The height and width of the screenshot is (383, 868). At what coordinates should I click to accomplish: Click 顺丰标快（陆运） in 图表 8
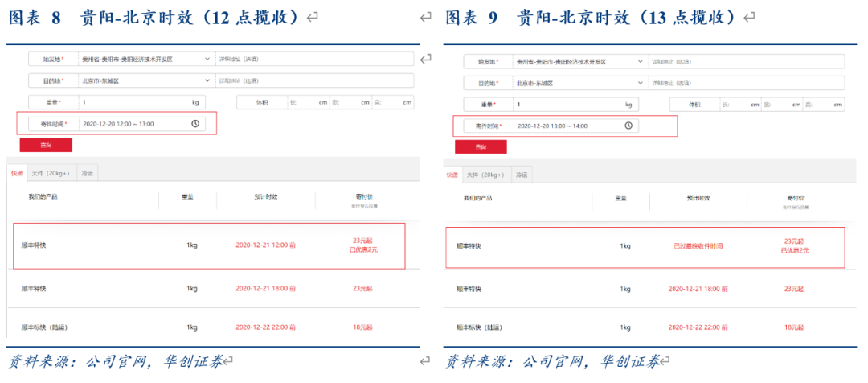click(44, 327)
